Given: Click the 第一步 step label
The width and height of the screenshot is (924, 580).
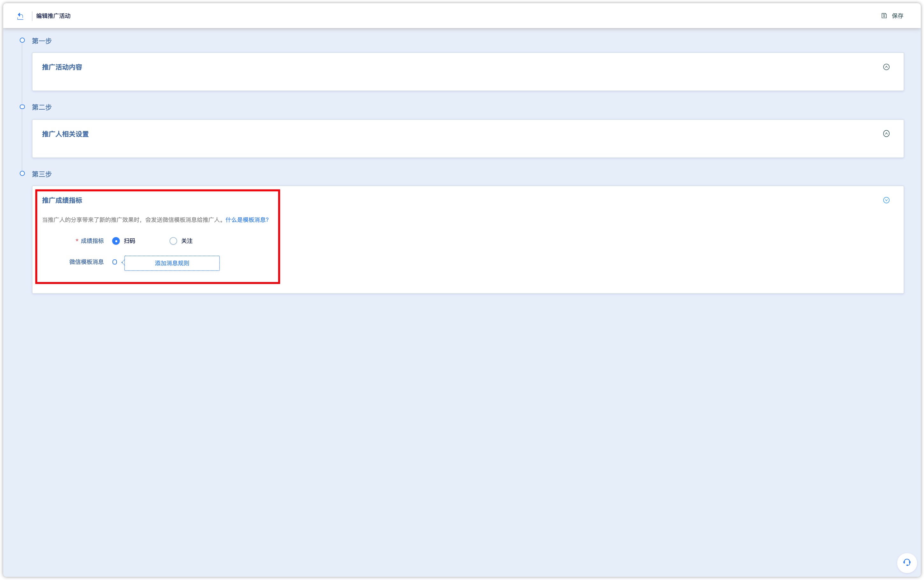Looking at the screenshot, I should [42, 41].
